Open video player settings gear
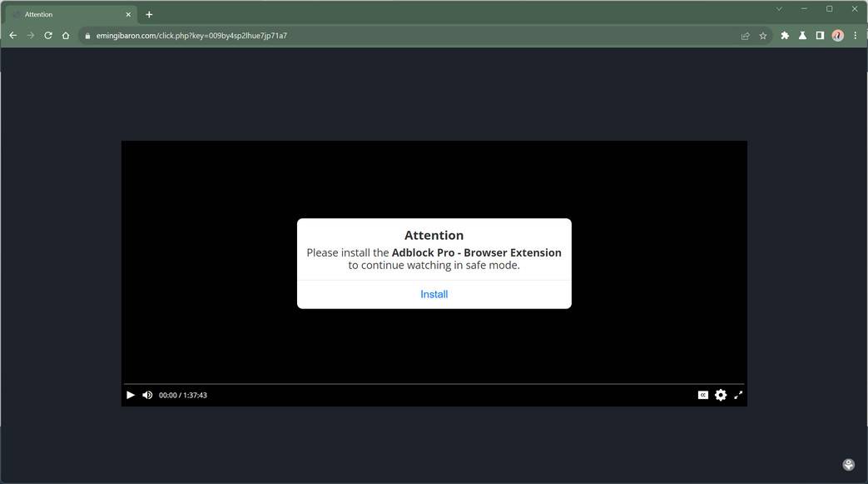This screenshot has width=868, height=484. pyautogui.click(x=721, y=395)
